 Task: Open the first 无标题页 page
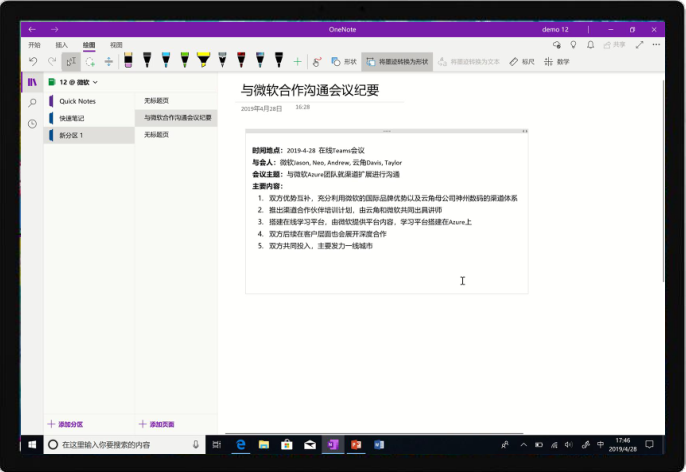click(176, 101)
